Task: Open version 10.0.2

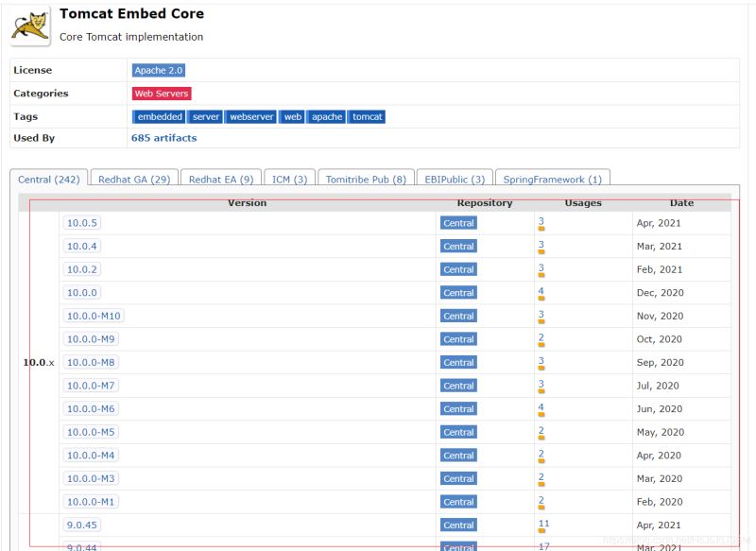Action: [82, 269]
